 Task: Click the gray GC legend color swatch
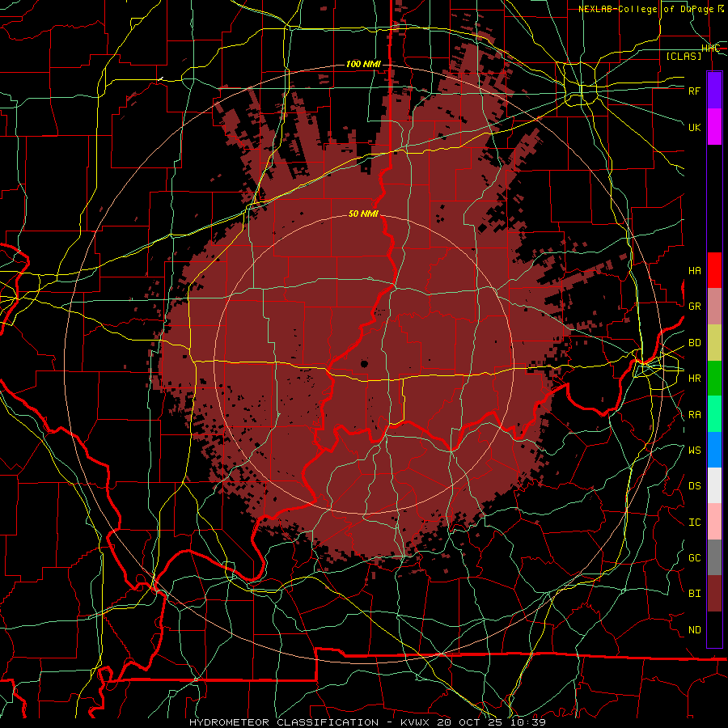[714, 557]
